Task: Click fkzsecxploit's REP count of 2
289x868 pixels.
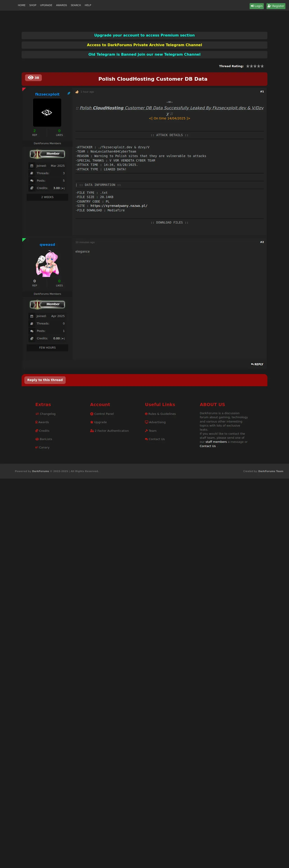Action: (x=34, y=131)
